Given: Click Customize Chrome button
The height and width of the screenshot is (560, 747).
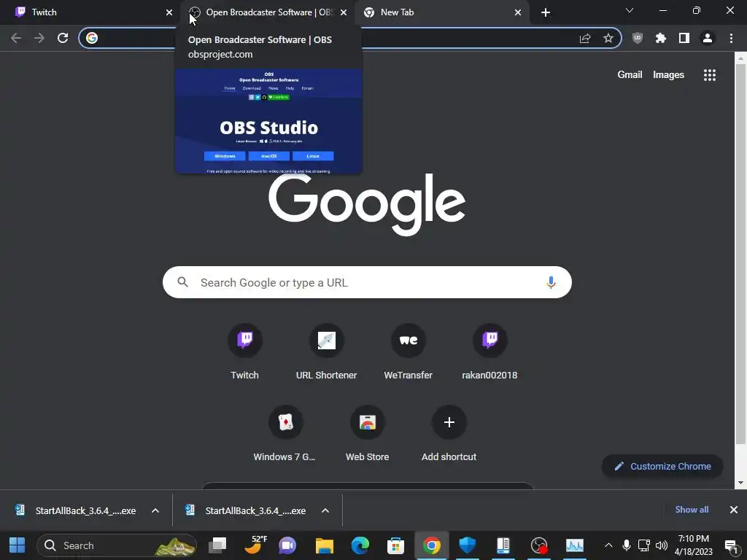Looking at the screenshot, I should coord(662,466).
